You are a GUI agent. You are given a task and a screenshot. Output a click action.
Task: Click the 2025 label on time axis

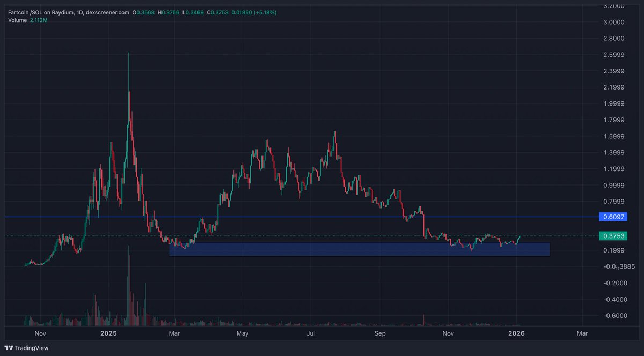coord(108,333)
